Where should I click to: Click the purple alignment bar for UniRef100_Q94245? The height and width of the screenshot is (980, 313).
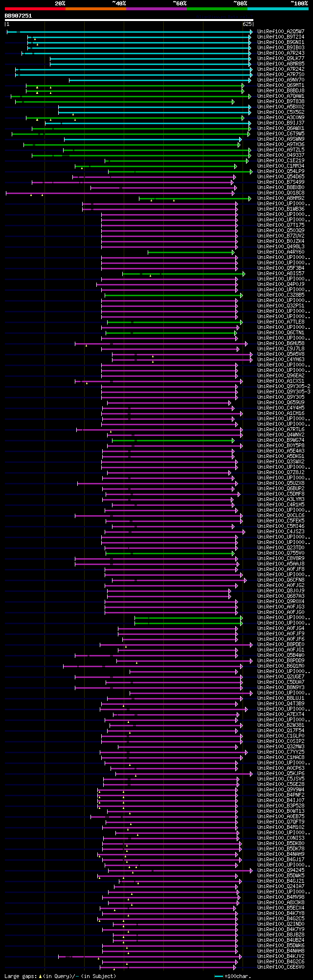[x=180, y=871]
